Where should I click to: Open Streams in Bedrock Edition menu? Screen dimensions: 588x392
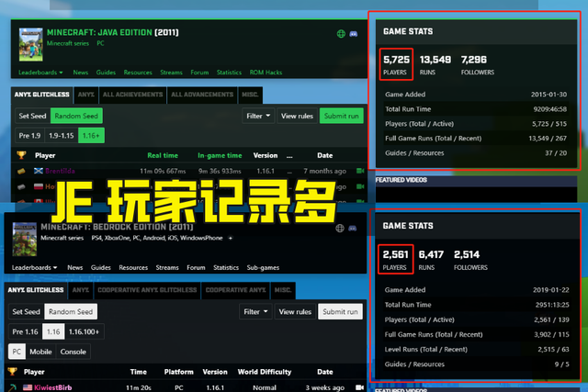[167, 267]
